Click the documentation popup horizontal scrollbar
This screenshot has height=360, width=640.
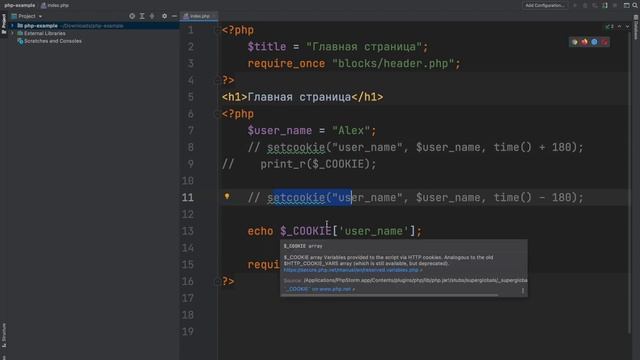390,295
